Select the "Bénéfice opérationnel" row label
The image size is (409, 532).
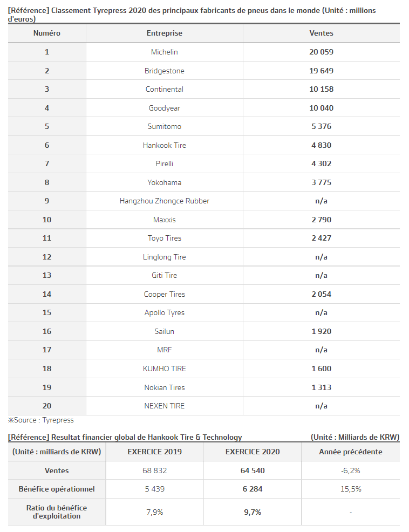[x=57, y=489]
